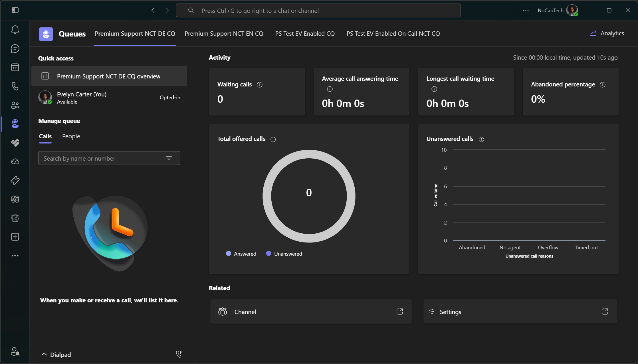Toggle the Answered legend swatch
638x364 pixels.
click(229, 254)
